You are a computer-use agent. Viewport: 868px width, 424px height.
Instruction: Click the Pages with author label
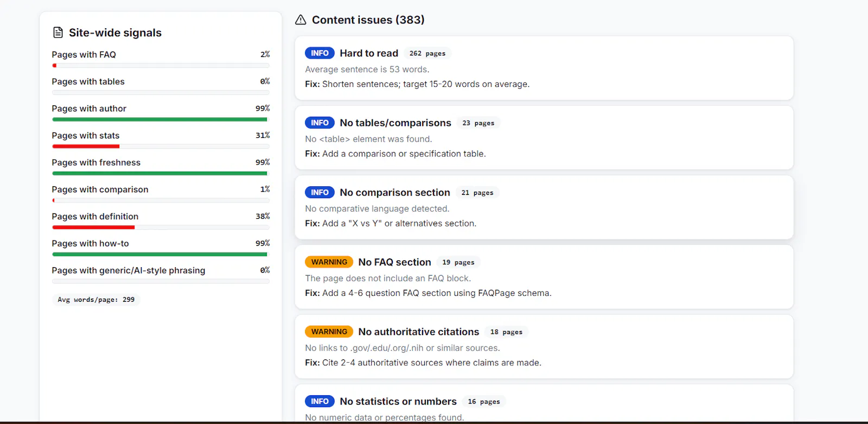tap(89, 109)
